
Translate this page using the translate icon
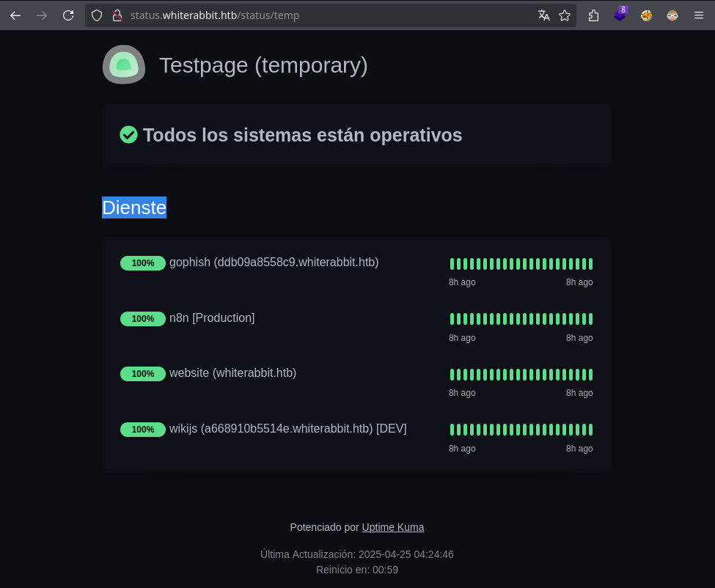[x=543, y=15]
